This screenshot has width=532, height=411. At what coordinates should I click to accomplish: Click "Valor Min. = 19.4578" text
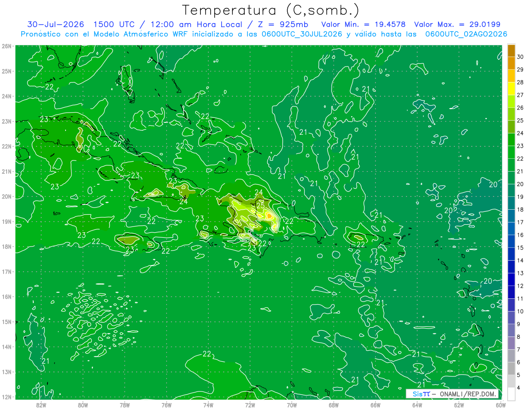(x=364, y=24)
